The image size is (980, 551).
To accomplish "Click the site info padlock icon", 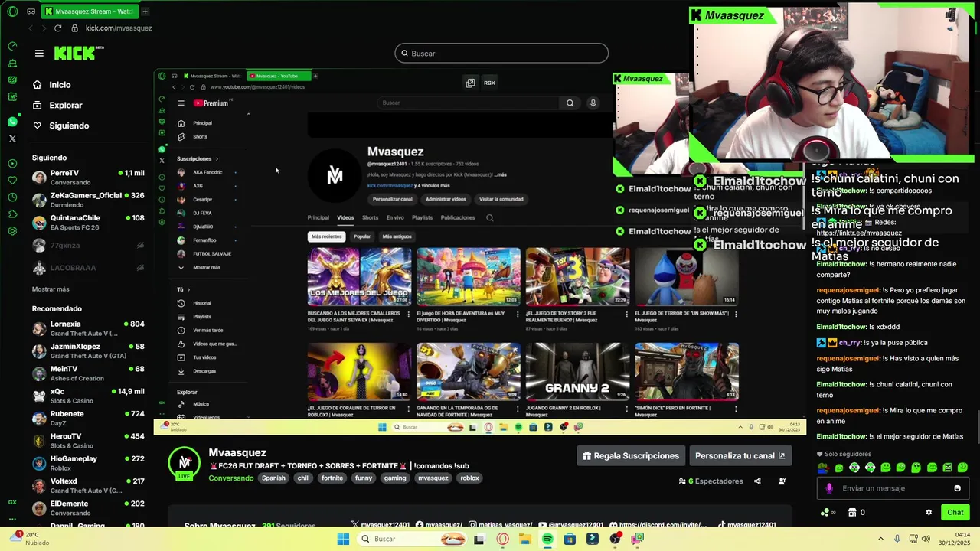I will coord(74,28).
